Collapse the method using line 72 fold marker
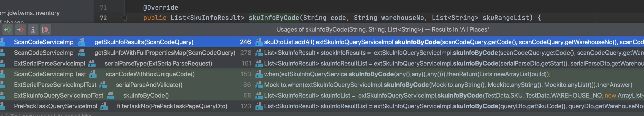This screenshot has height=116, width=644. coord(125,18)
